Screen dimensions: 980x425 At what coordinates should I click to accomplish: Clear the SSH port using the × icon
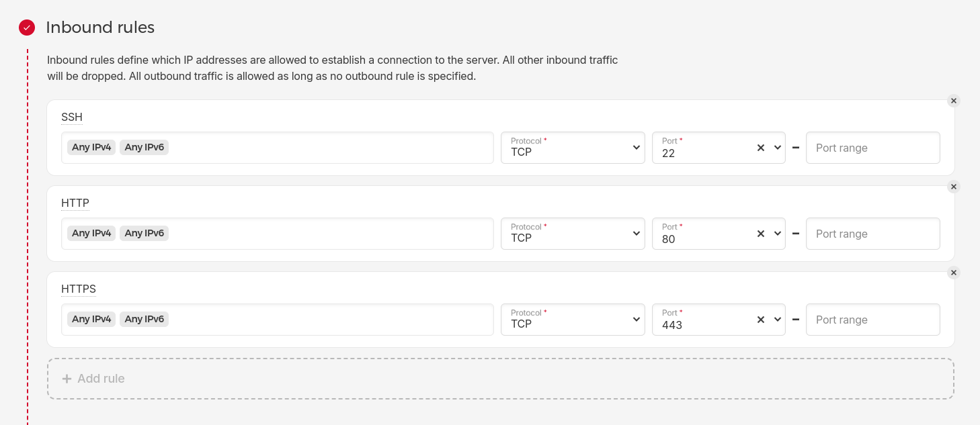click(760, 148)
